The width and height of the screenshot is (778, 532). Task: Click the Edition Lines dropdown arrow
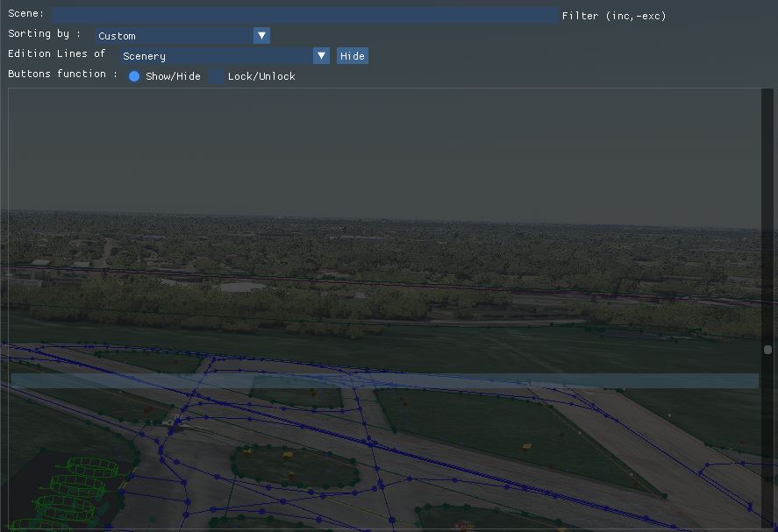[321, 56]
